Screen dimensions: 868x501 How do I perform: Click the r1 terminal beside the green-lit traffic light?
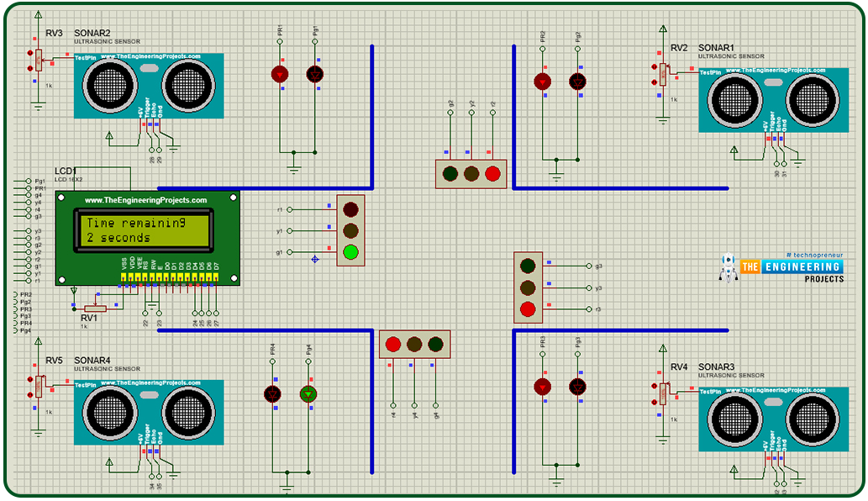[290, 210]
